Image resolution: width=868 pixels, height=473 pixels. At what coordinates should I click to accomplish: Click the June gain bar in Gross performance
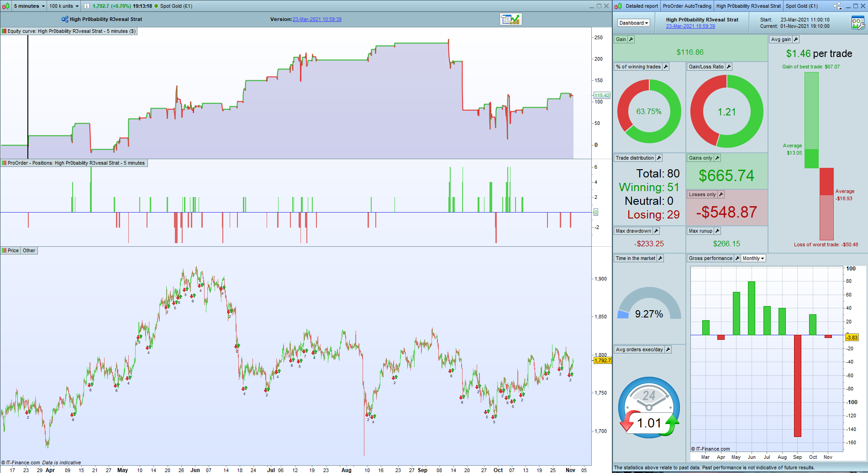point(752,308)
